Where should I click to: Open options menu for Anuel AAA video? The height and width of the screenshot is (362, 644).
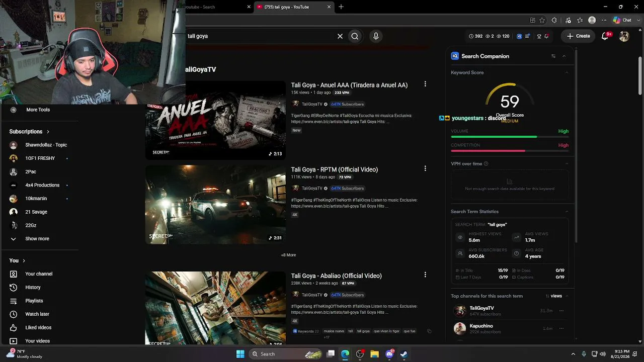[x=425, y=84]
